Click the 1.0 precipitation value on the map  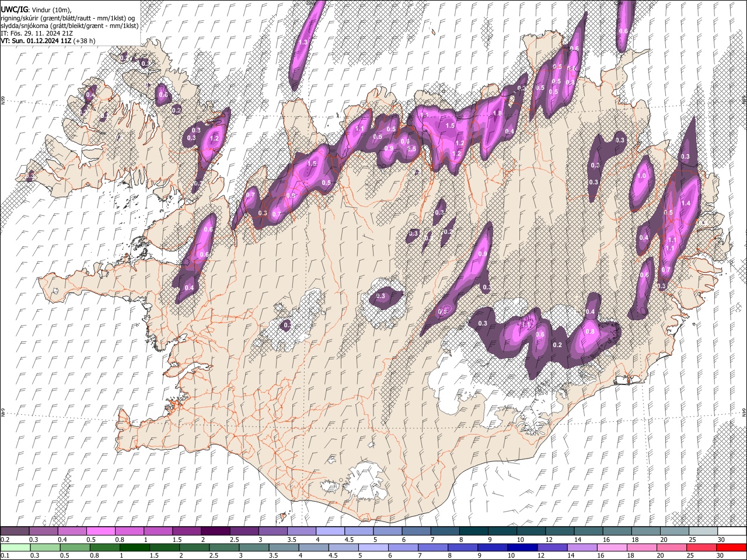click(642, 176)
